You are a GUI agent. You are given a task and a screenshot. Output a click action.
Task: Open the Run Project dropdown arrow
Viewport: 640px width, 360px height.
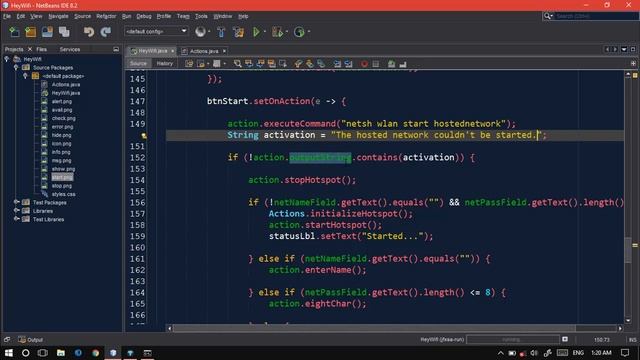(x=264, y=32)
